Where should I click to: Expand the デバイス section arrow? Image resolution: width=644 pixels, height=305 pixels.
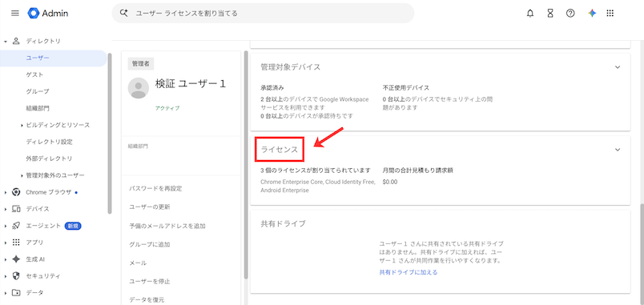tap(6, 209)
